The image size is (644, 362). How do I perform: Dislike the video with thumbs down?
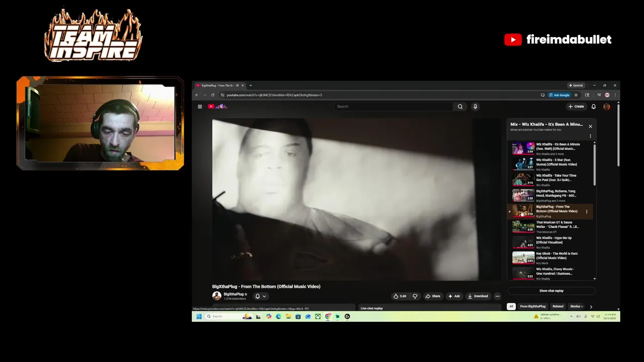[x=415, y=296]
